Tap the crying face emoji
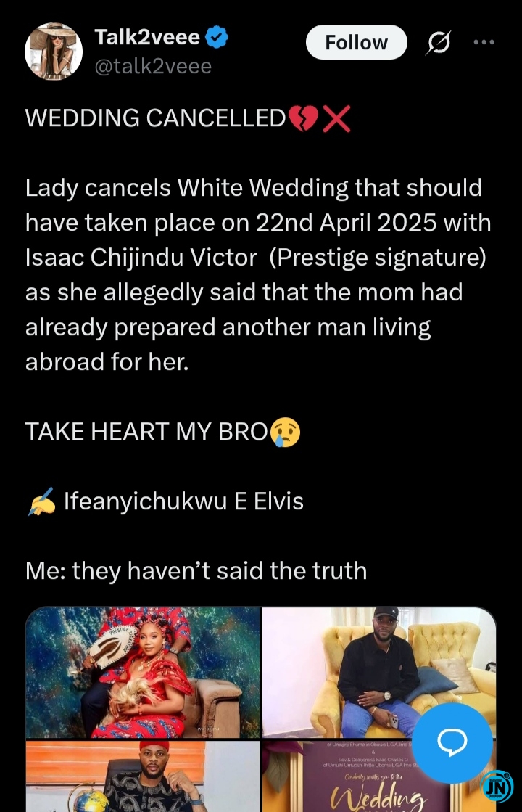 285,432
